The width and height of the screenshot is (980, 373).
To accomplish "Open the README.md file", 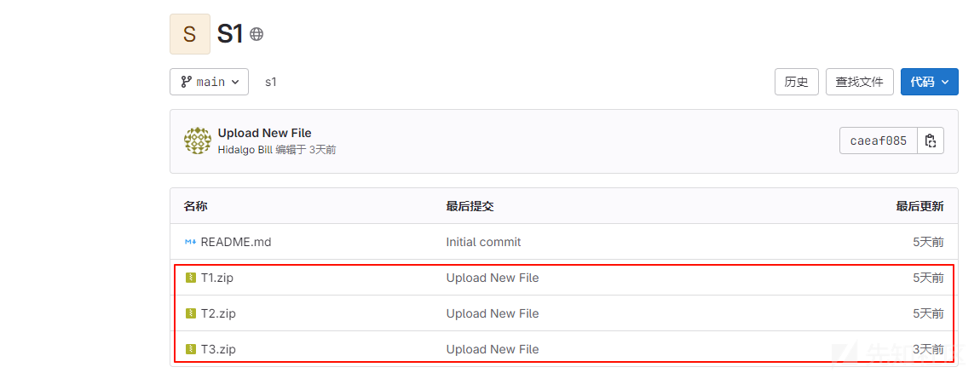I will tap(236, 242).
